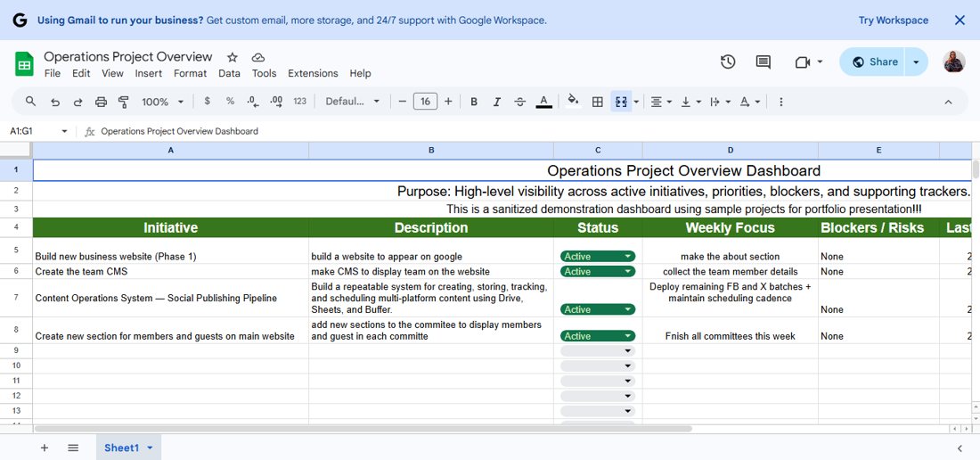
Task: Increase decimal places
Action: [275, 102]
